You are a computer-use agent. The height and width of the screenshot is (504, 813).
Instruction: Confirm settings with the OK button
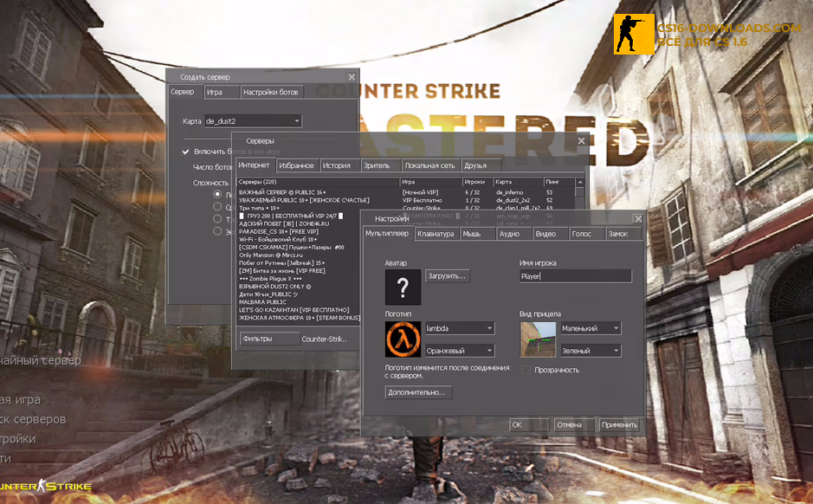tap(528, 424)
